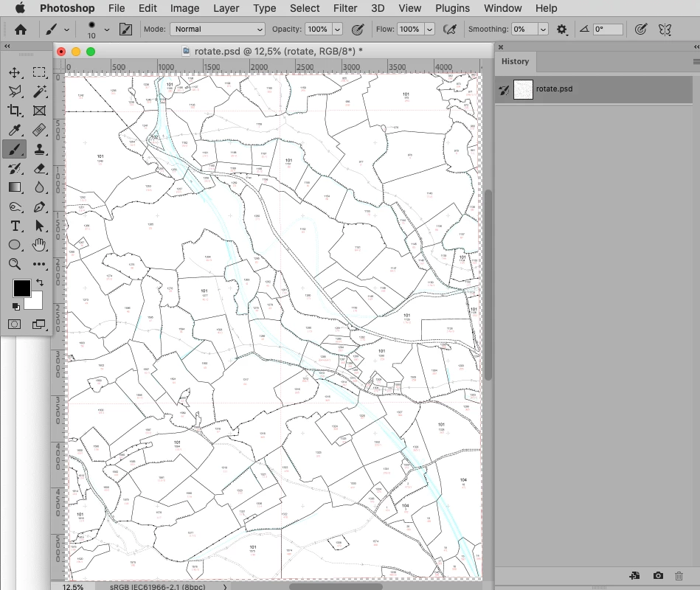Screen dimensions: 700x590
Task: Select the Crop tool
Action: 15,111
